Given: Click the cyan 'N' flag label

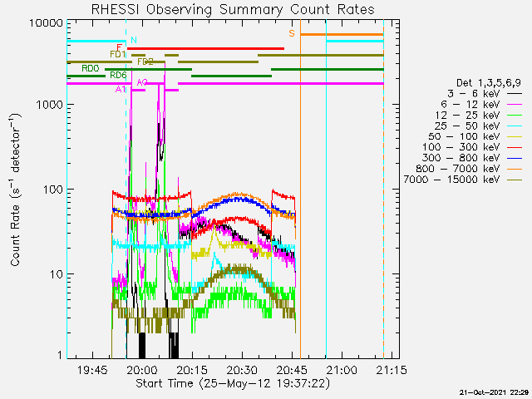Looking at the screenshot, I should [x=134, y=40].
